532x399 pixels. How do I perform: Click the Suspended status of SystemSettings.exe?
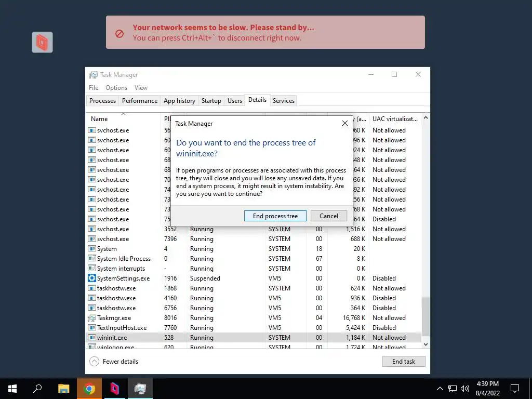[x=205, y=278]
